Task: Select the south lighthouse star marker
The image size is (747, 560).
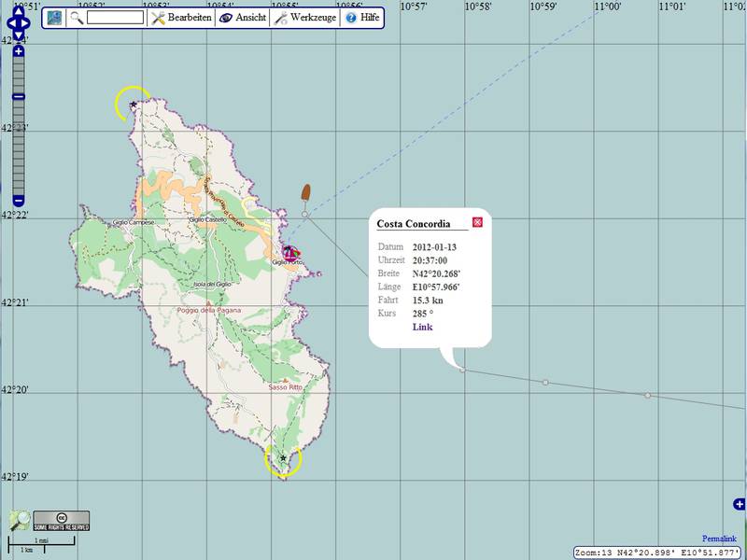Action: 283,458
